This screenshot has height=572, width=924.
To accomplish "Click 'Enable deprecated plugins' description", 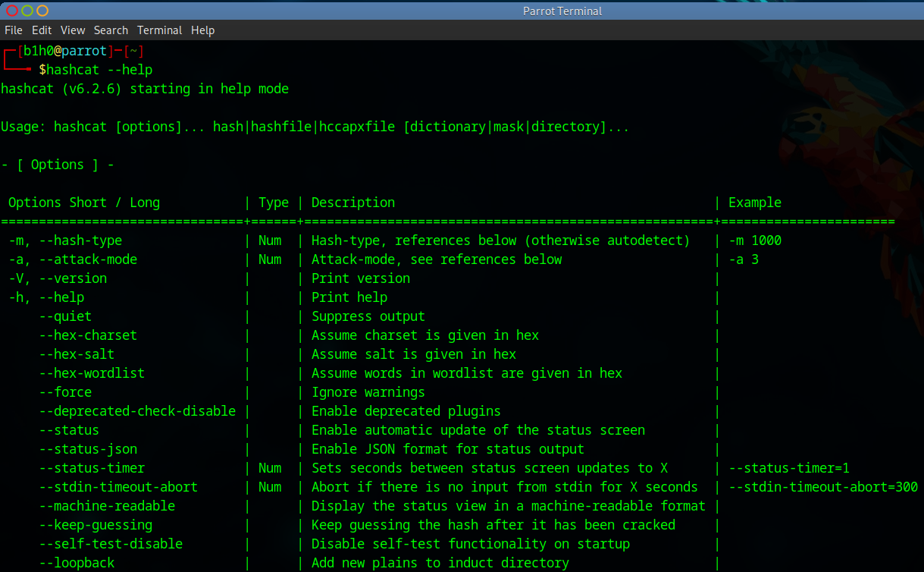I will tap(406, 411).
